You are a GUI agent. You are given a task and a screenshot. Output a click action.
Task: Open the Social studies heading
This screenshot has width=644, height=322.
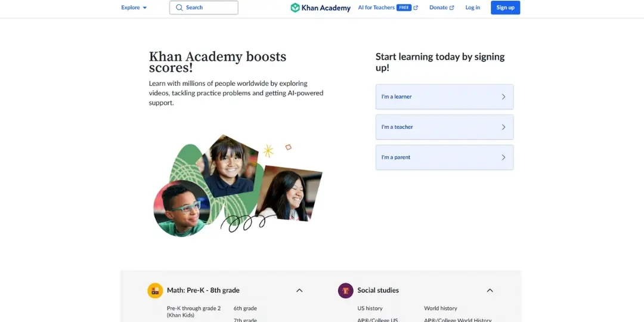pos(378,290)
